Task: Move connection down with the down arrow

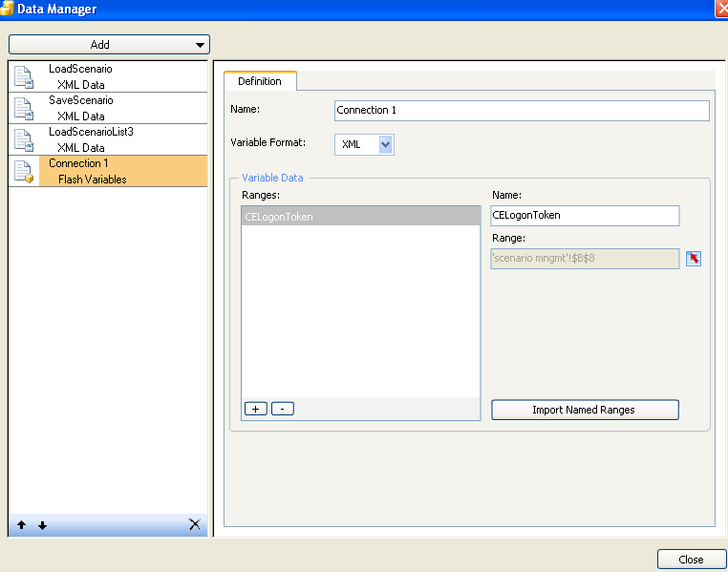Action: (x=42, y=525)
